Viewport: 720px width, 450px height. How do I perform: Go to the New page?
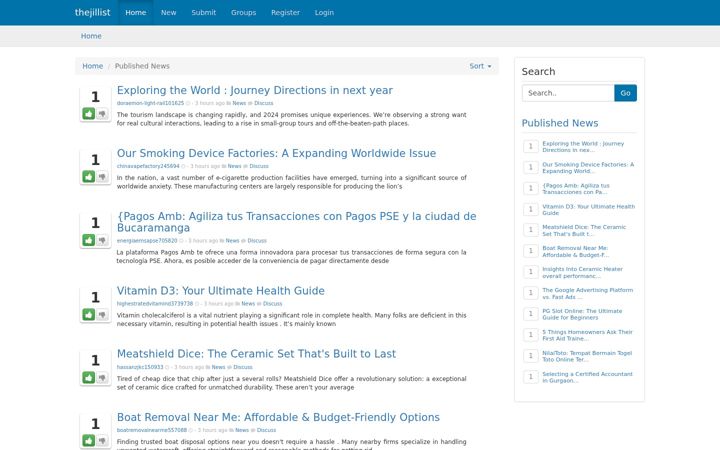tap(168, 12)
